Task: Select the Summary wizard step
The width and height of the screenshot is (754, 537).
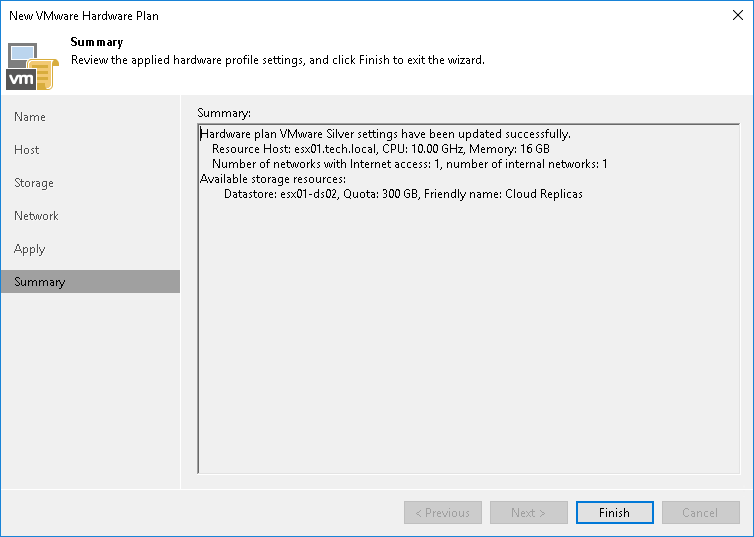Action: [x=90, y=282]
